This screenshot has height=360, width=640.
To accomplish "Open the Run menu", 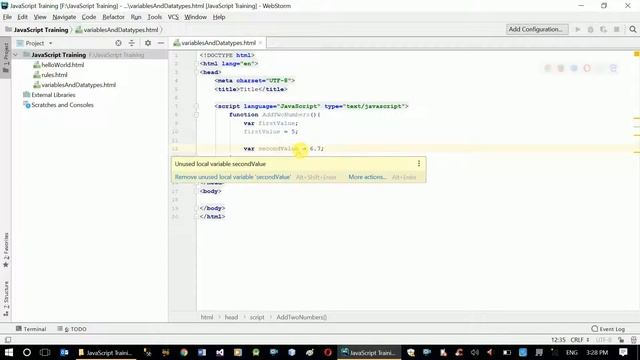I will 136,17.
